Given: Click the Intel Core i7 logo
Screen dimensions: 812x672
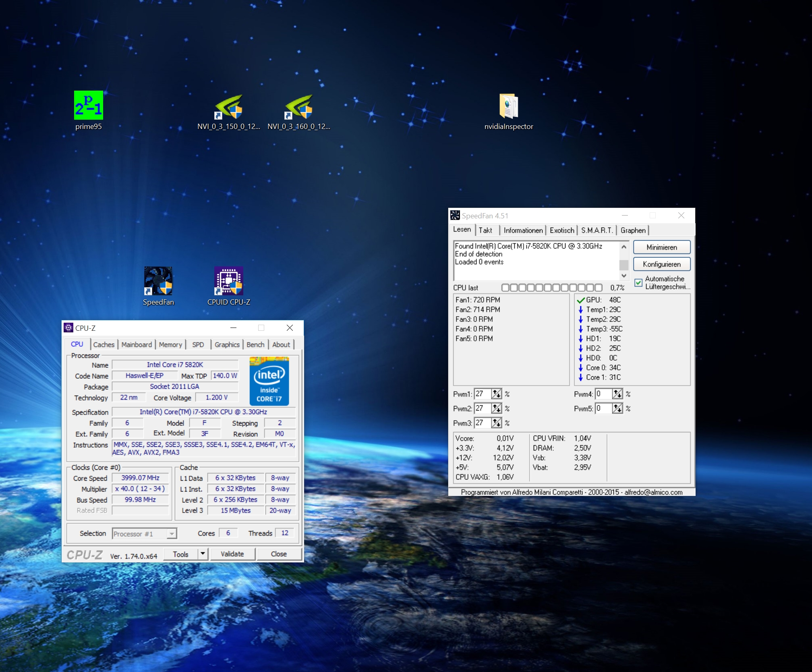Looking at the screenshot, I should 269,381.
